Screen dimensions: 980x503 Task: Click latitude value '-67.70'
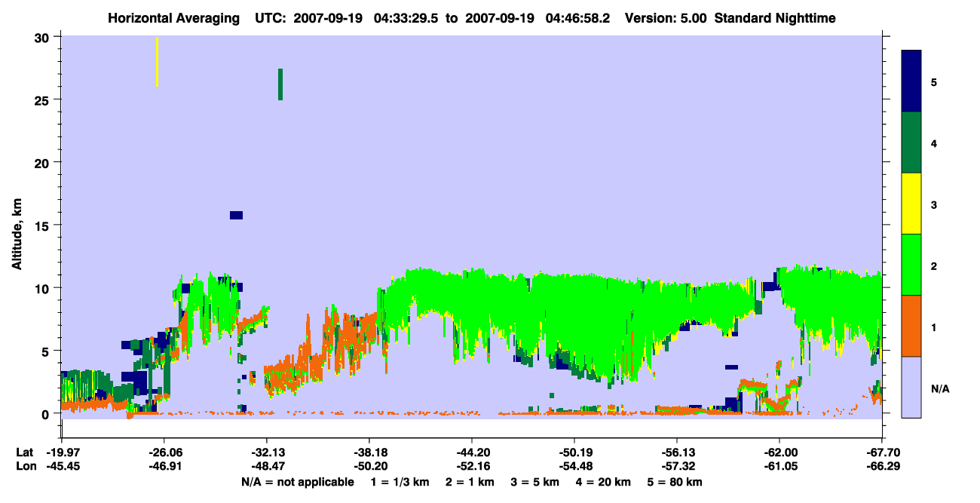tap(882, 452)
